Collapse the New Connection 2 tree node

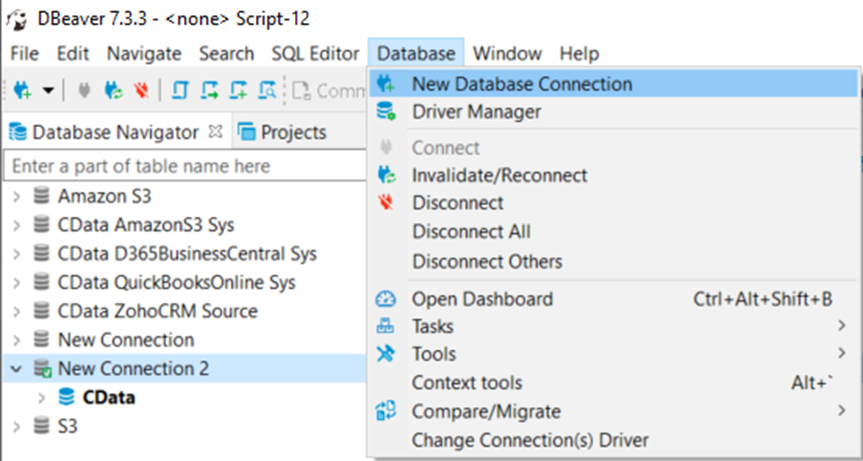pos(16,369)
